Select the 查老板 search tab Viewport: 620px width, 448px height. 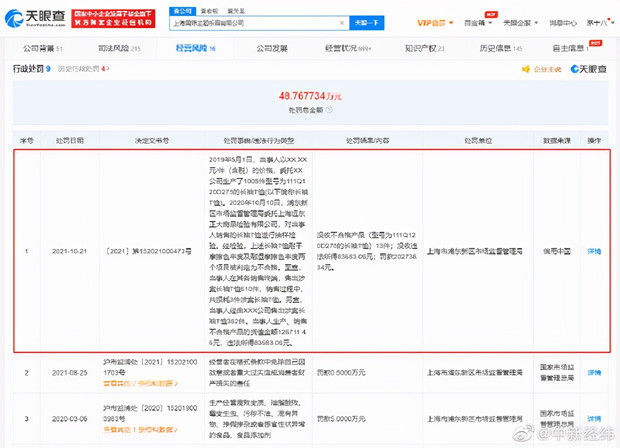209,11
